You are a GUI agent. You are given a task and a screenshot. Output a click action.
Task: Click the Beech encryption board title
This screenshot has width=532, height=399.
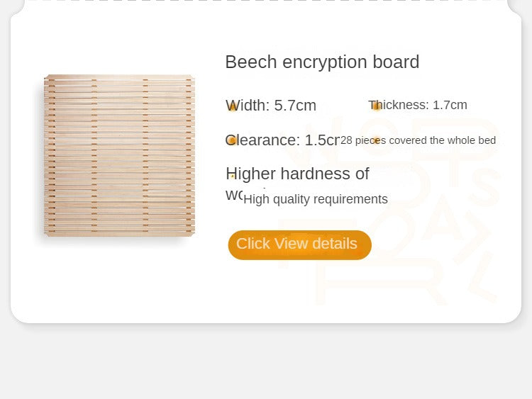[x=322, y=62]
